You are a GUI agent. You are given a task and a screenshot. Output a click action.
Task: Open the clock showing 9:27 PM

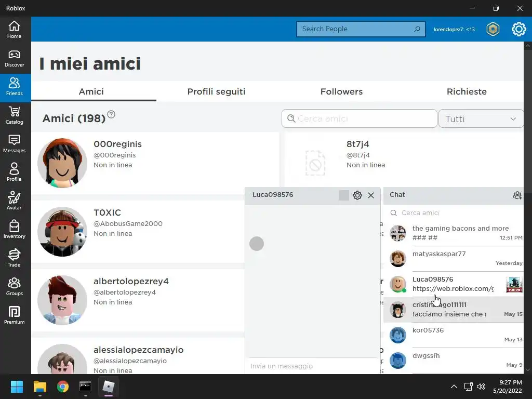508,387
